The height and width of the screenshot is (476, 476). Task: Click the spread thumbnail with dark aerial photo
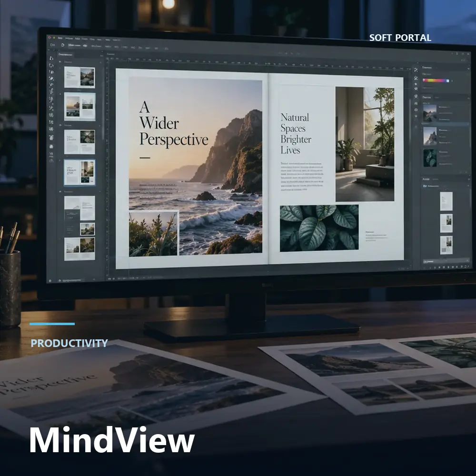coord(79,142)
